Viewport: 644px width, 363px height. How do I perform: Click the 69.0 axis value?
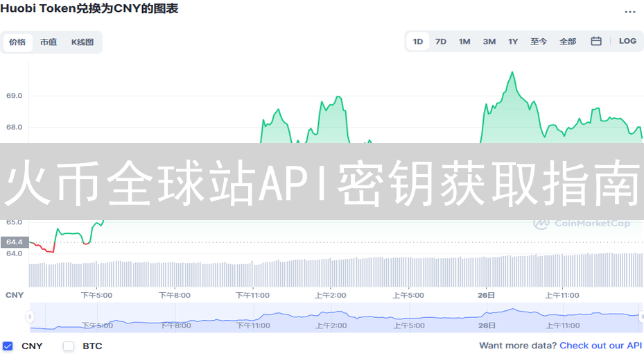tap(14, 95)
